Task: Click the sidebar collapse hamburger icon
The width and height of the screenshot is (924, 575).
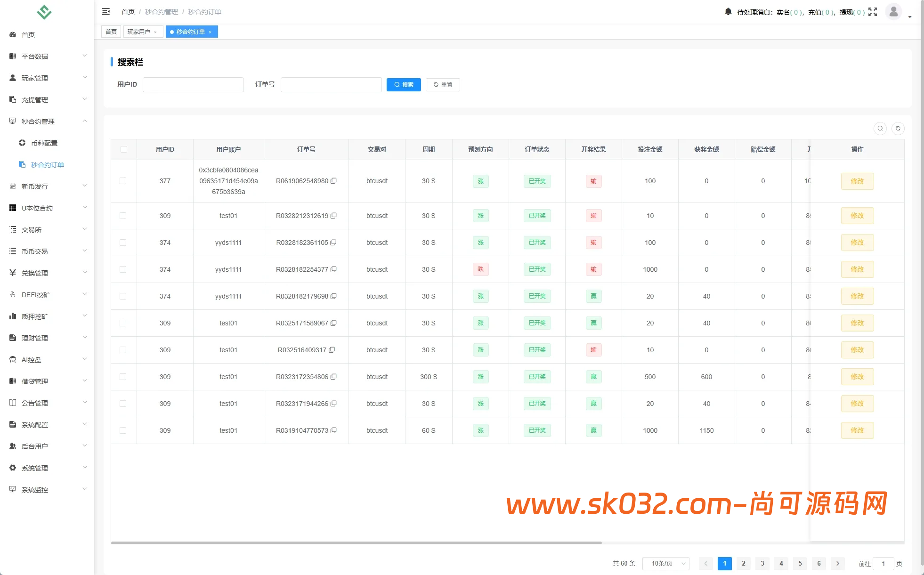Action: [x=106, y=11]
